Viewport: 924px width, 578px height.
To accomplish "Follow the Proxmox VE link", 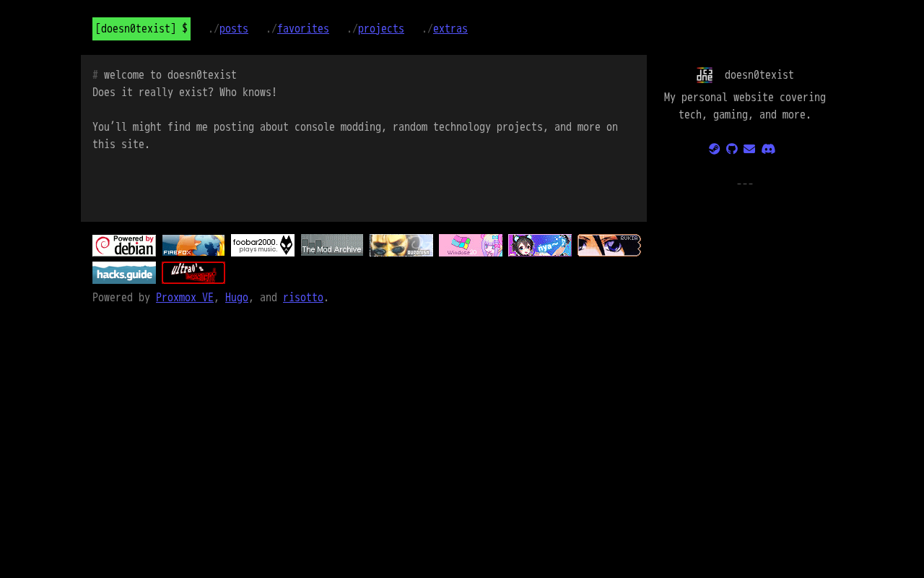I will tap(185, 298).
